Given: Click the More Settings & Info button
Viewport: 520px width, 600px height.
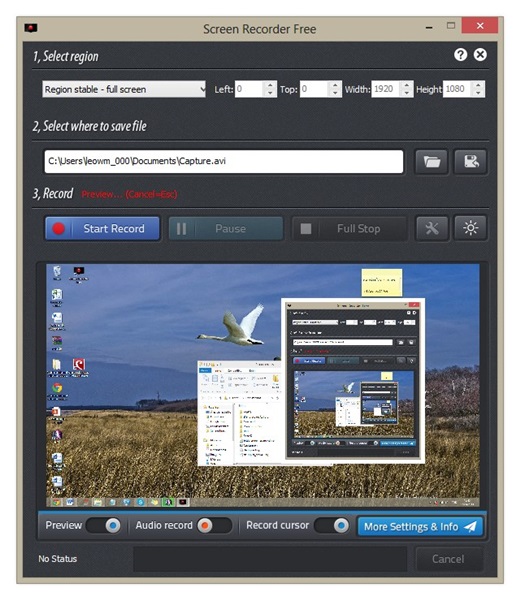Looking at the screenshot, I should click(420, 527).
